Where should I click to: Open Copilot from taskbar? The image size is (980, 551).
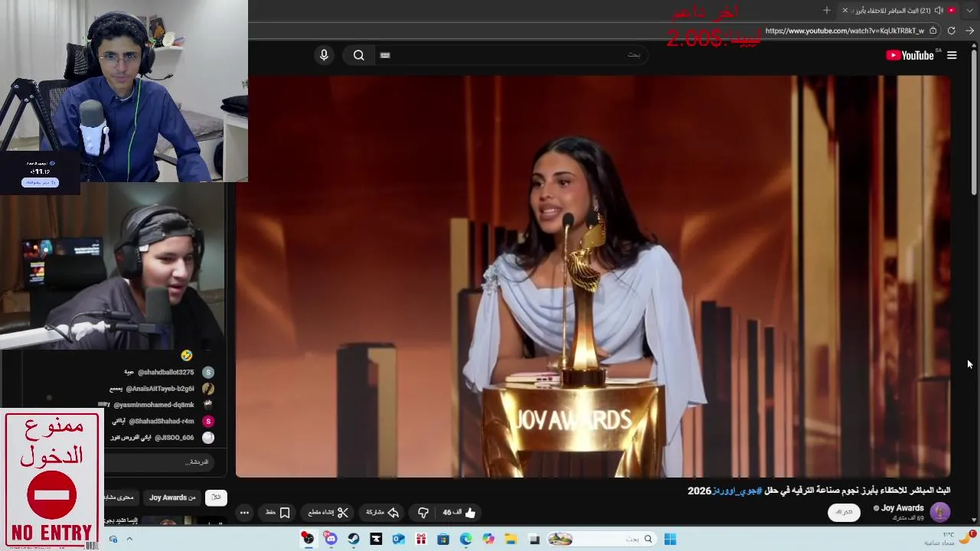pos(488,539)
